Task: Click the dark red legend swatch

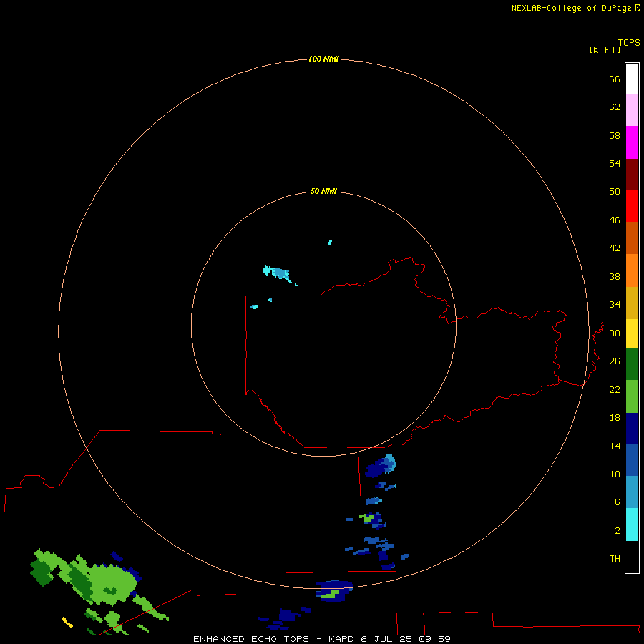Action: pyautogui.click(x=632, y=174)
